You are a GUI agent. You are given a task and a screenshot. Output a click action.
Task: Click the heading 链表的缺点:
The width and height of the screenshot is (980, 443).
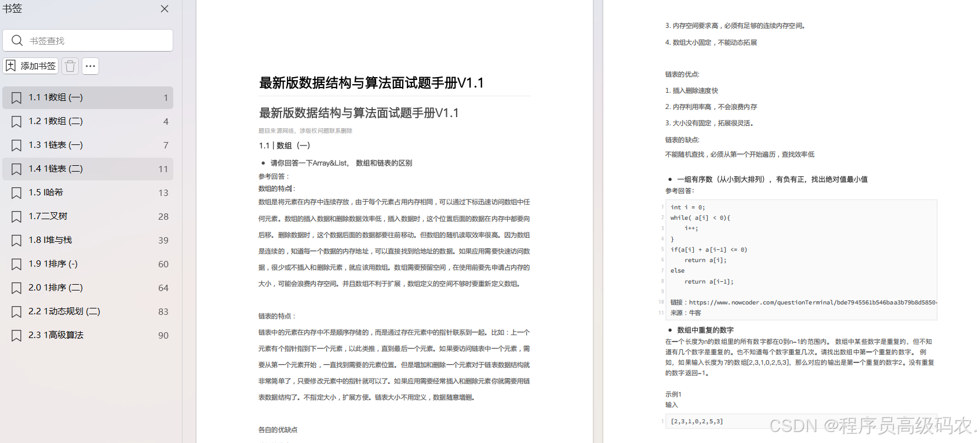(x=682, y=140)
